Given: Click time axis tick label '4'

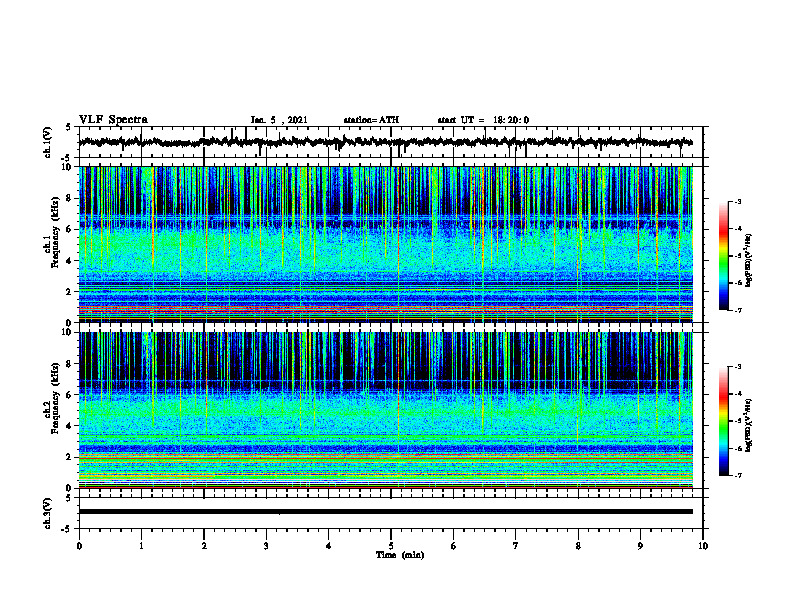Looking at the screenshot, I should 329,546.
